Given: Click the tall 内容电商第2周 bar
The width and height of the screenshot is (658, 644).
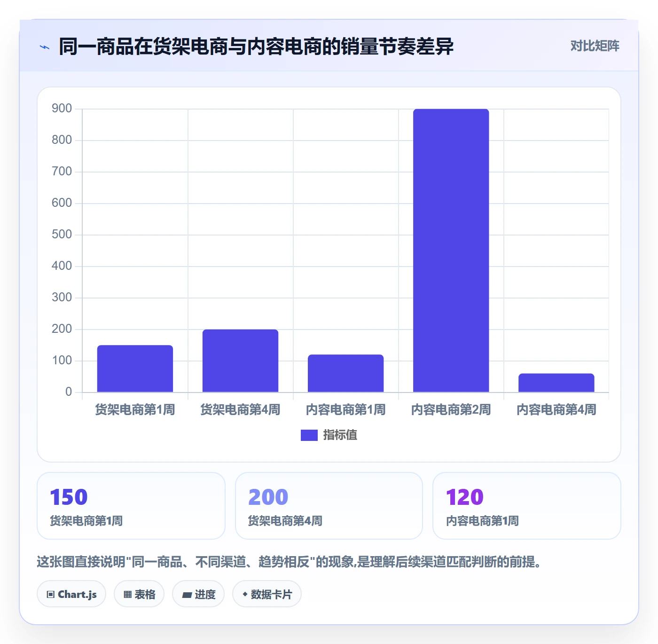Looking at the screenshot, I should (x=451, y=251).
